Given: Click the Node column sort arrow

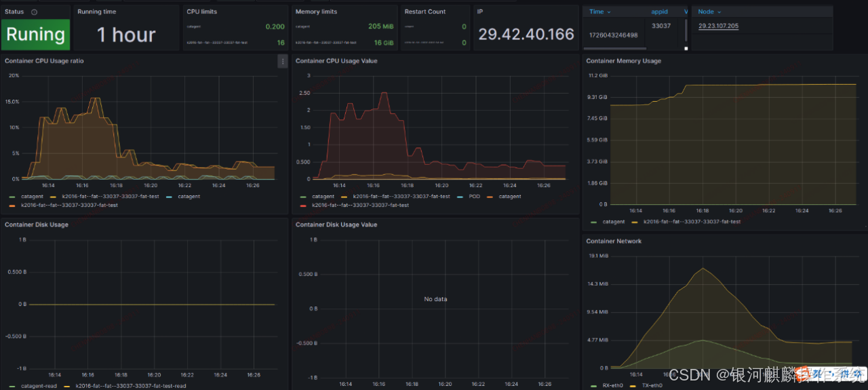Looking at the screenshot, I should click(719, 12).
